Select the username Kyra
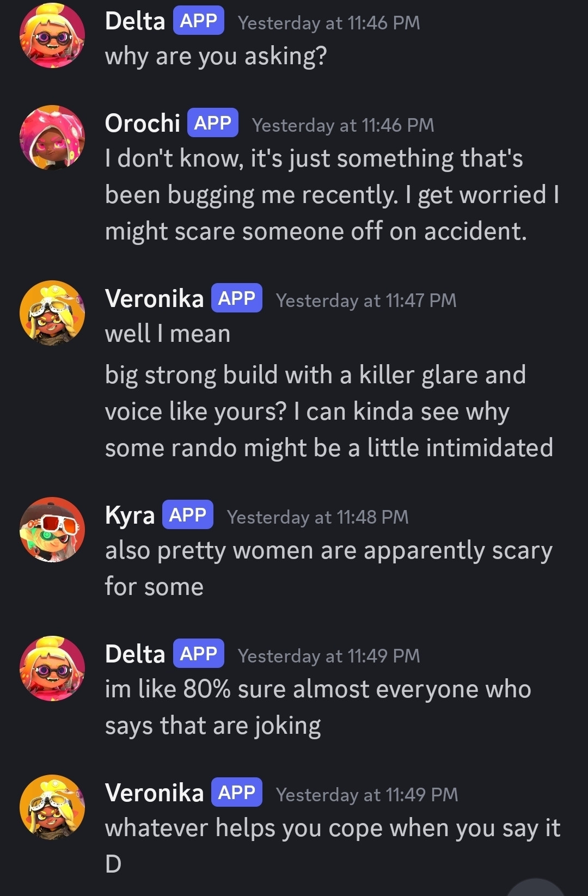The width and height of the screenshot is (588, 896). 130,515
